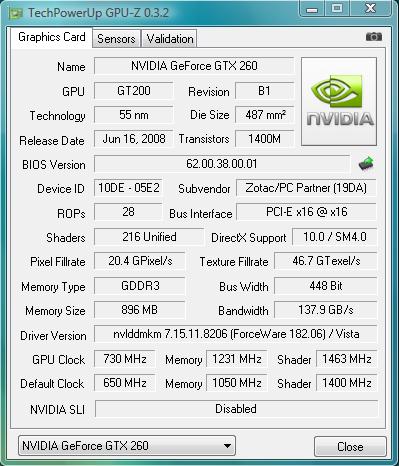The width and height of the screenshot is (399, 466).
Task: Close the window with the X button
Action: click(x=370, y=8)
